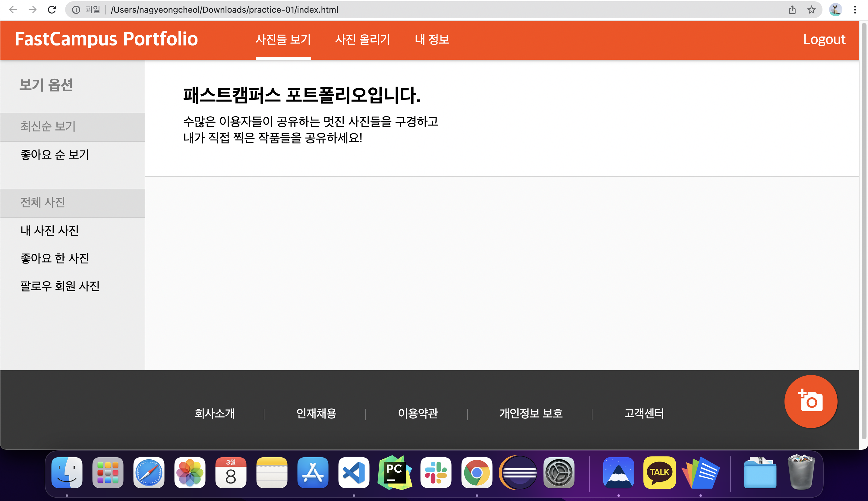Open Chrome three-dot menu
The width and height of the screenshot is (868, 501).
854,10
